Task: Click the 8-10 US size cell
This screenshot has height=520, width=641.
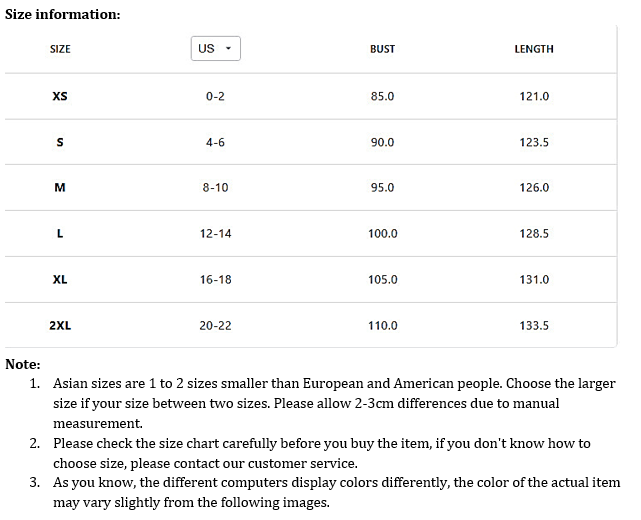Action: pyautogui.click(x=215, y=188)
